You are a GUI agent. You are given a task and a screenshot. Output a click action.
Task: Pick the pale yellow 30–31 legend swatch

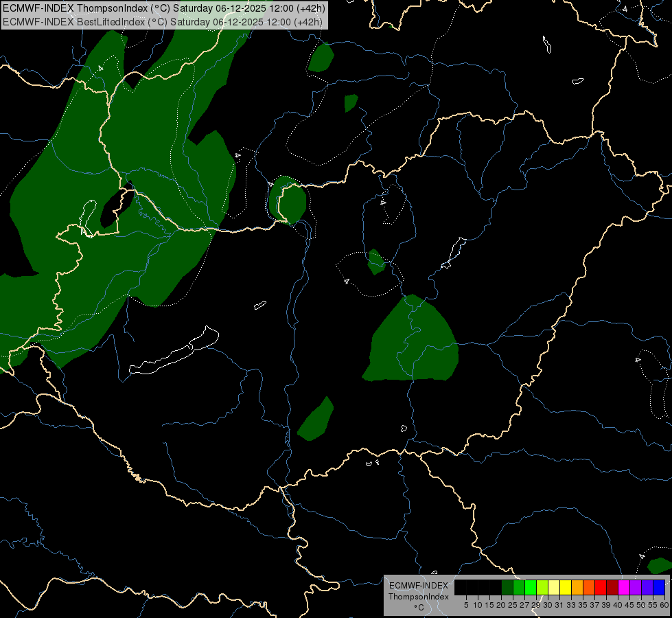pyautogui.click(x=554, y=587)
